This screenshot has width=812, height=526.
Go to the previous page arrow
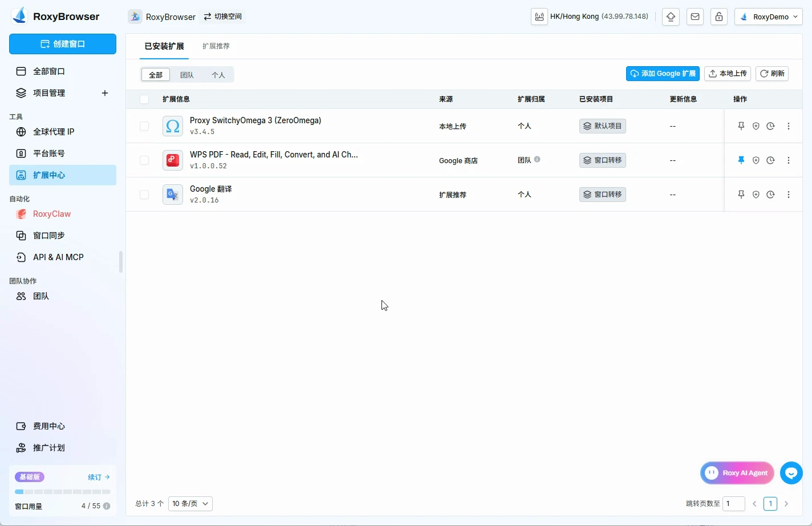(x=754, y=504)
